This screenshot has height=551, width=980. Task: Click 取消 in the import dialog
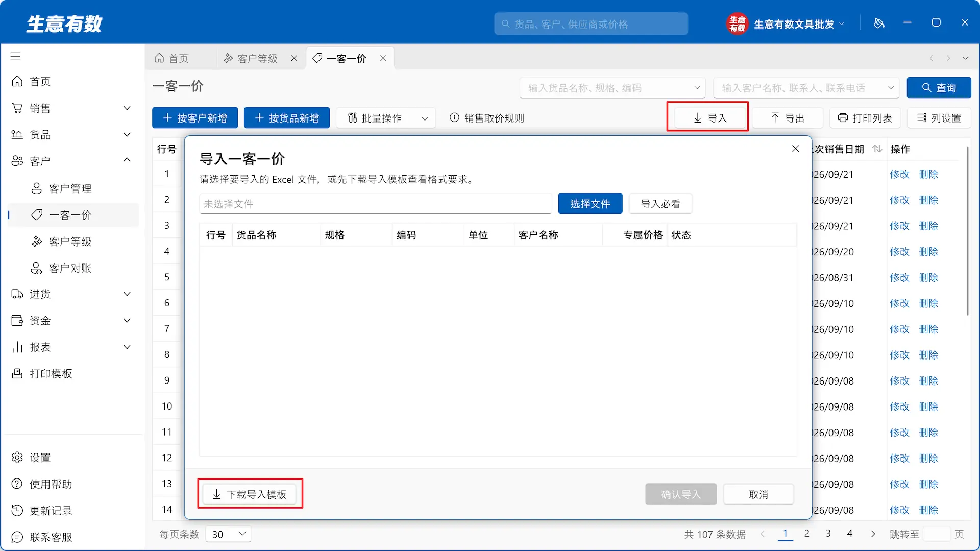pyautogui.click(x=758, y=494)
